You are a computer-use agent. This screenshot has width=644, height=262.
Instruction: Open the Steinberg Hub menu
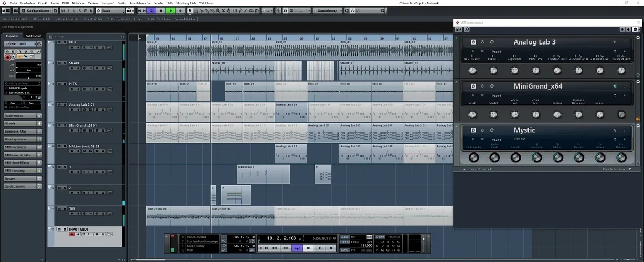[x=186, y=3]
